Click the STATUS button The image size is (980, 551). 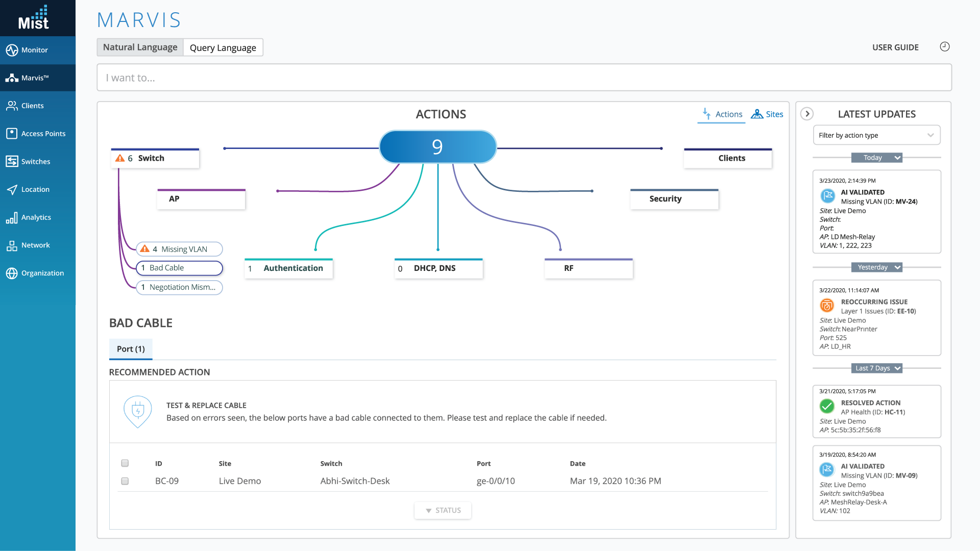tap(443, 510)
